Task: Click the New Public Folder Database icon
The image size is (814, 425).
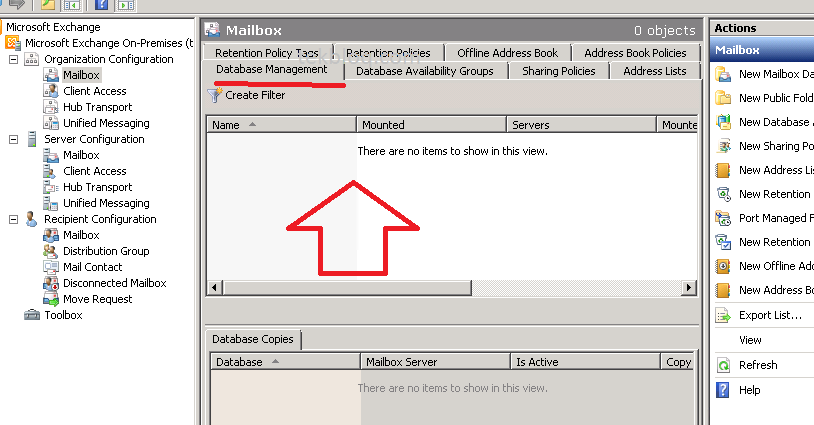Action: coord(723,98)
